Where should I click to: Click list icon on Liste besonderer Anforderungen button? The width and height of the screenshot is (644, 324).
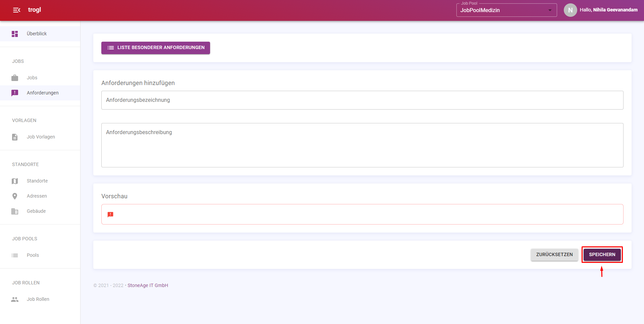[x=111, y=48]
